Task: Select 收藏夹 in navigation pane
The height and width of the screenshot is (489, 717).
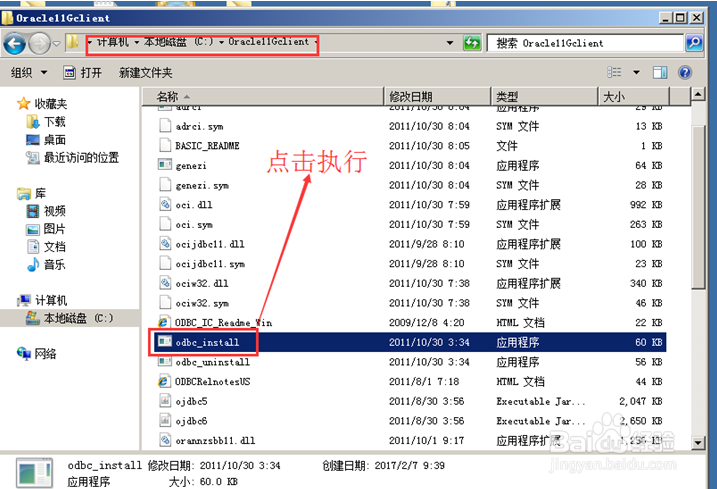Action: tap(42, 104)
